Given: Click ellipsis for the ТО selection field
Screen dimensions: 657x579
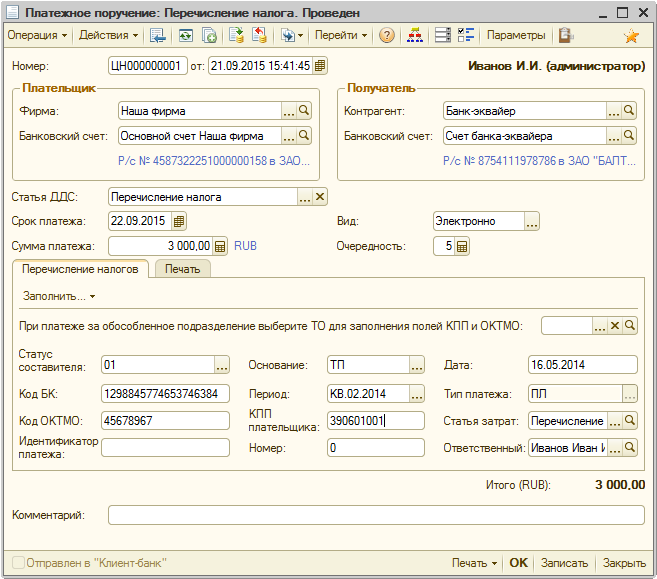Looking at the screenshot, I should point(600,326).
